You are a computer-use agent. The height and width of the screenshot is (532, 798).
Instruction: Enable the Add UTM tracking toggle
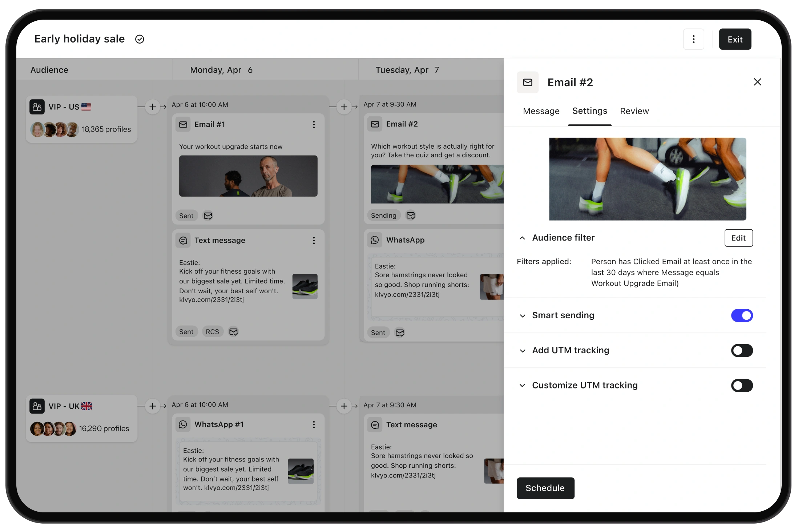(x=742, y=351)
